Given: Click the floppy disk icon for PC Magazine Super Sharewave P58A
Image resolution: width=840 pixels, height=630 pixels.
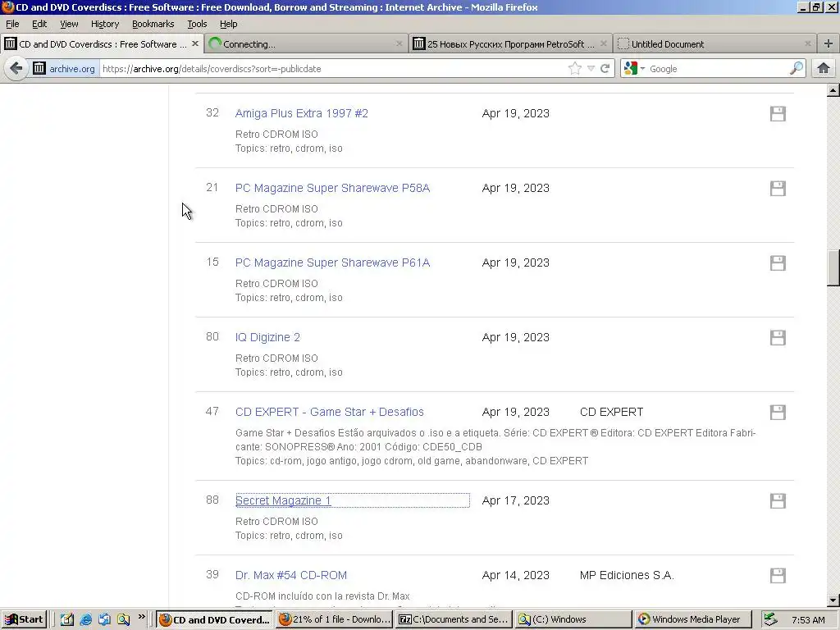Looking at the screenshot, I should point(778,189).
